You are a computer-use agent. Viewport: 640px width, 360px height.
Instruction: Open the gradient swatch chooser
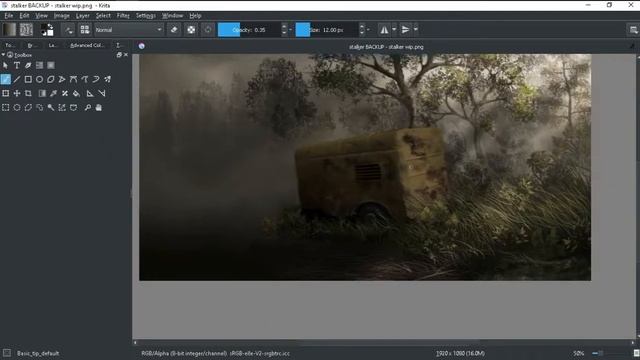pos(9,30)
